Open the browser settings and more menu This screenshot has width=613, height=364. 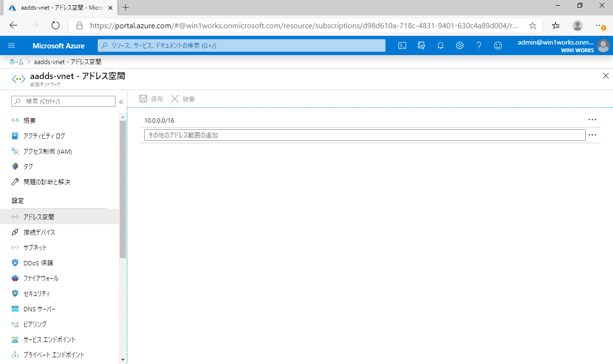coord(600,25)
